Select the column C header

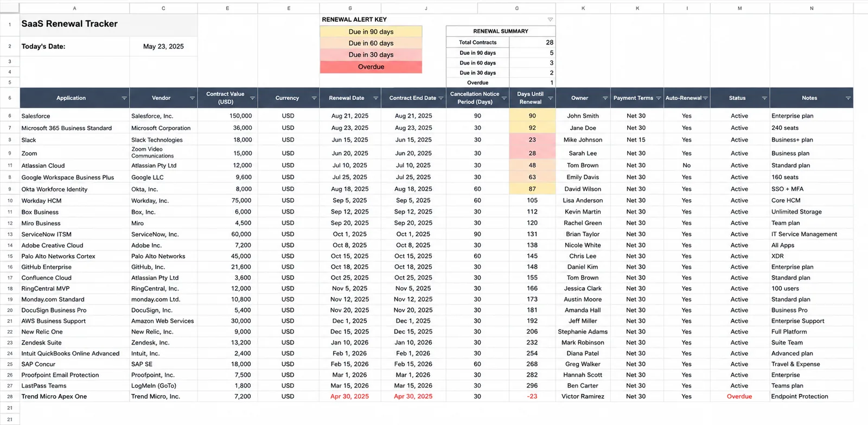[x=163, y=8]
